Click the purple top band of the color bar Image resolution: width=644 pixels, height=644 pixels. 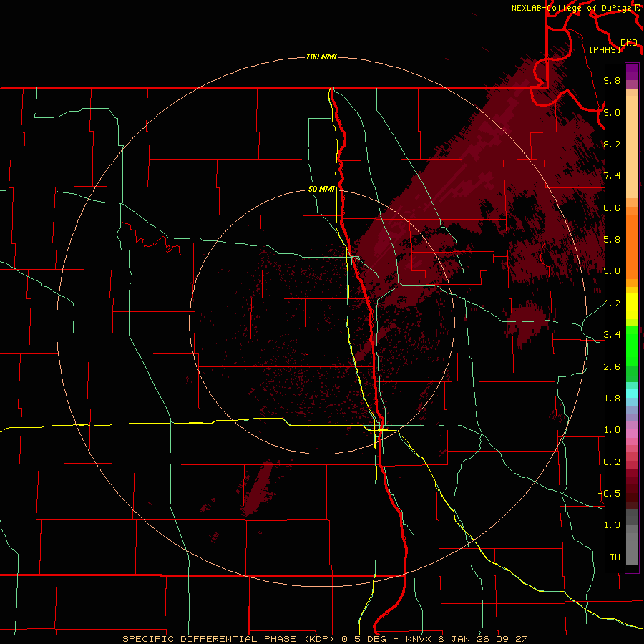pos(632,72)
